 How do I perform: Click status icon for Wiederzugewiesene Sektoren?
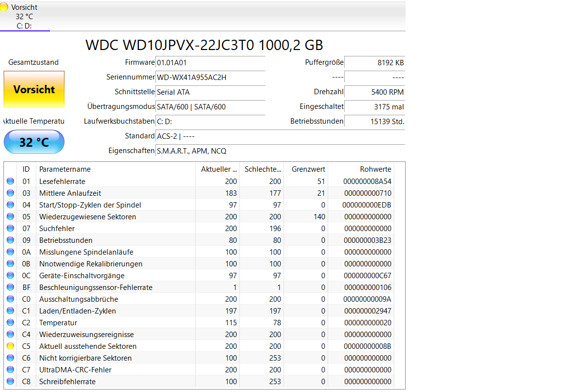(x=10, y=216)
